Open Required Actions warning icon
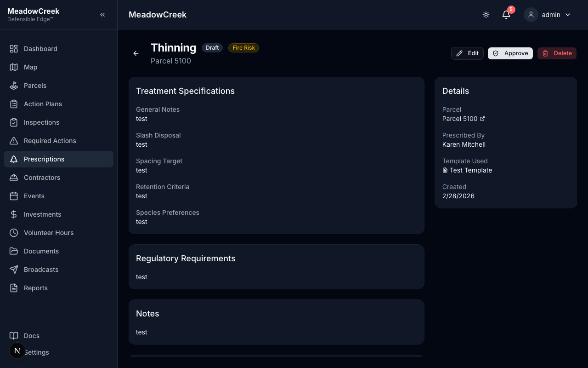Image resolution: width=588 pixels, height=368 pixels. [x=14, y=141]
